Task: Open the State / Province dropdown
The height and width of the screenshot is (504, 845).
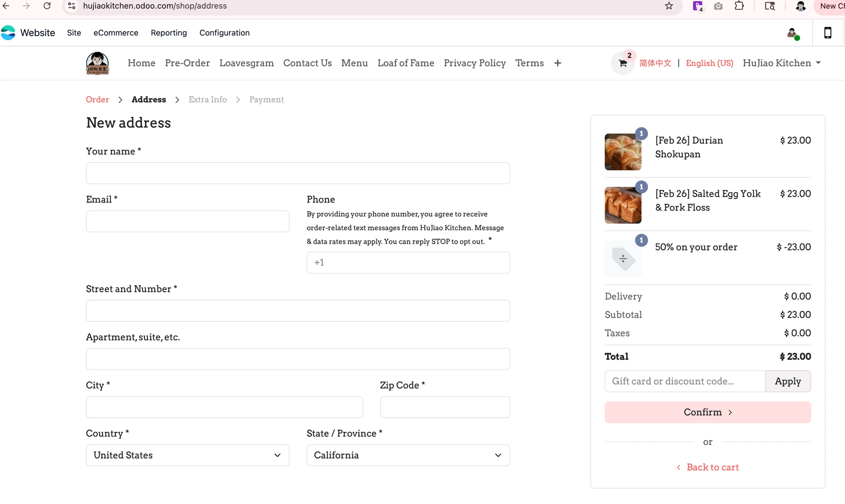Action: pyautogui.click(x=408, y=455)
